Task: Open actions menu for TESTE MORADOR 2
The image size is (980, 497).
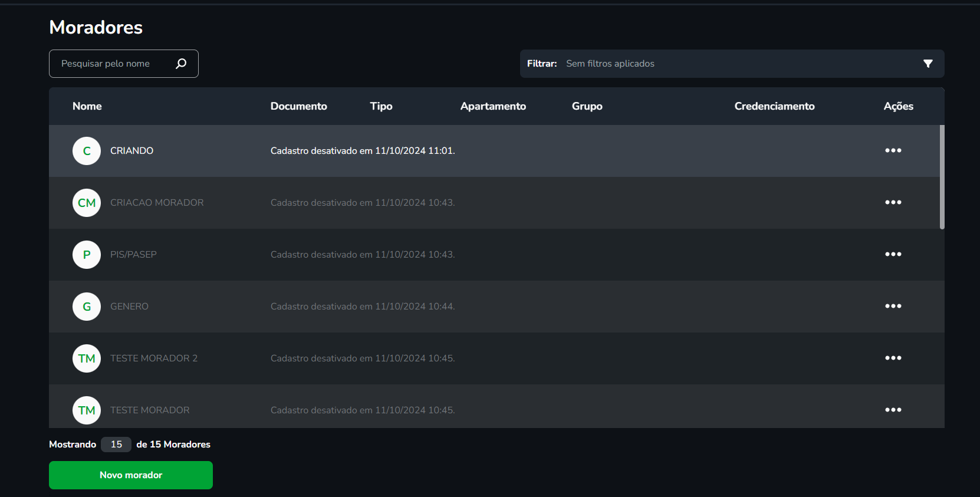Action: pyautogui.click(x=893, y=358)
